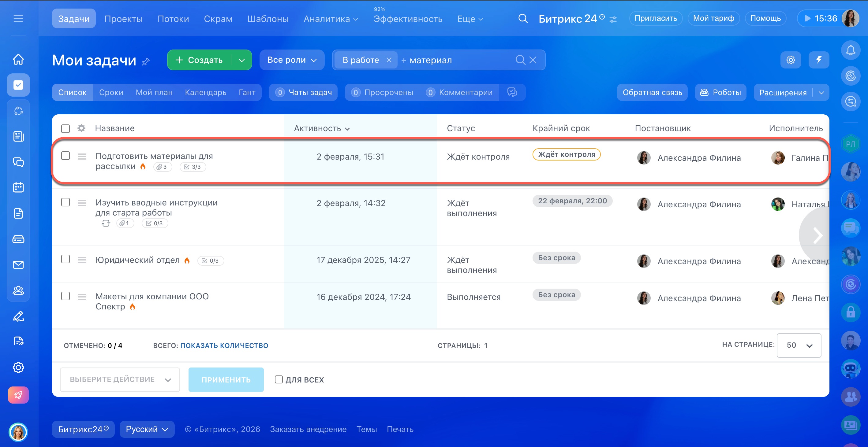Switch to the Гант view tab
Screen dimensions: 868x447
[x=247, y=92]
